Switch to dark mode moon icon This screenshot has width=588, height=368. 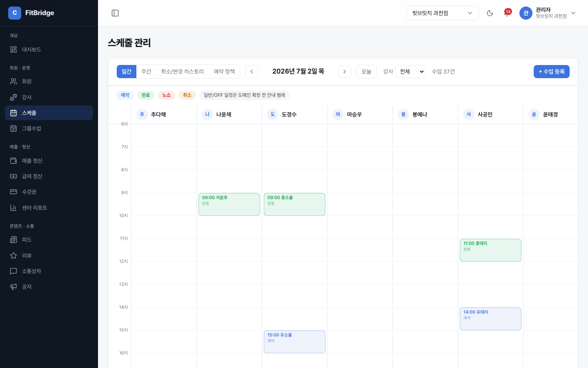(490, 13)
